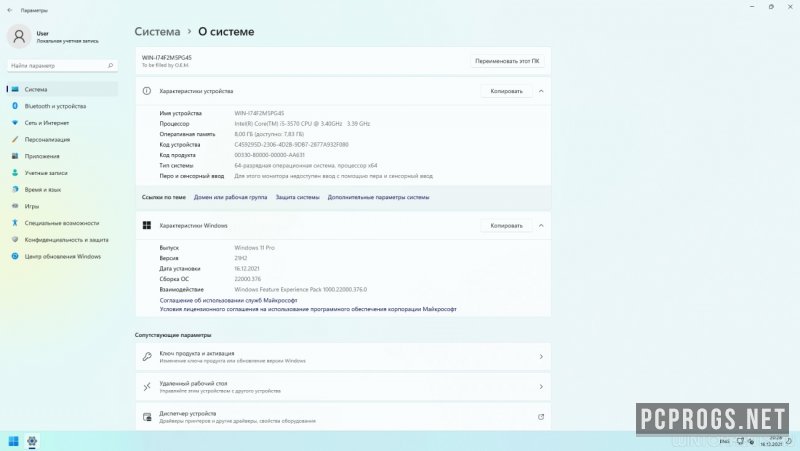This screenshot has height=451, width=800.
Task: Click the info icon beside Характеристики устройства
Action: [147, 91]
